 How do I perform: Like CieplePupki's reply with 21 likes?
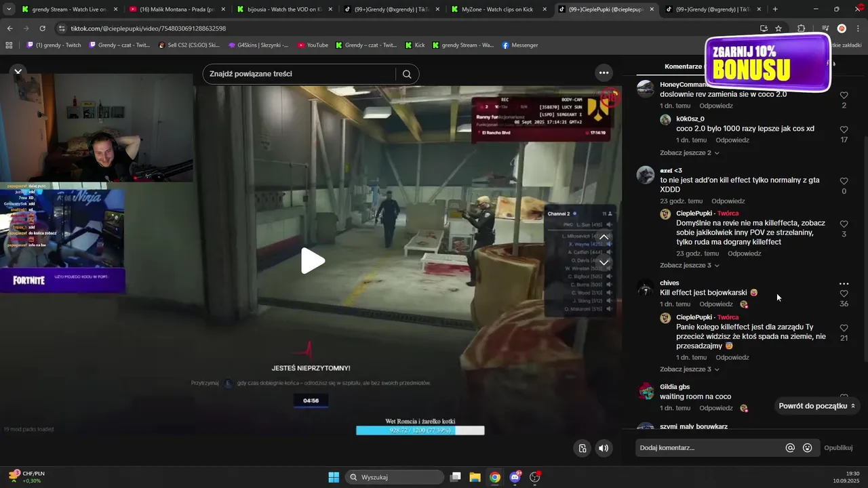coord(844,327)
